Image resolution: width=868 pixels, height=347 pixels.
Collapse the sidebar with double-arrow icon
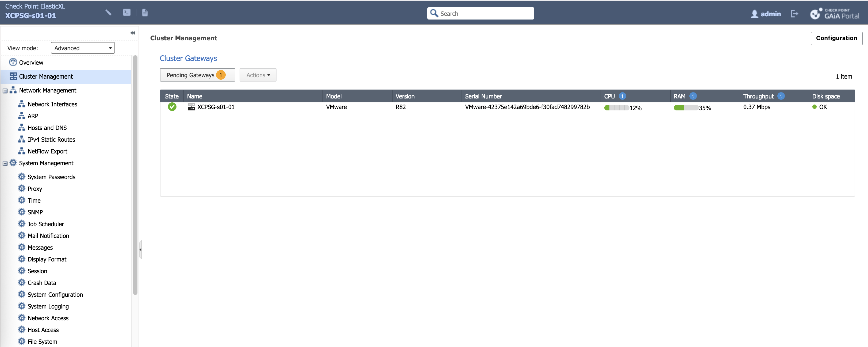pos(132,33)
